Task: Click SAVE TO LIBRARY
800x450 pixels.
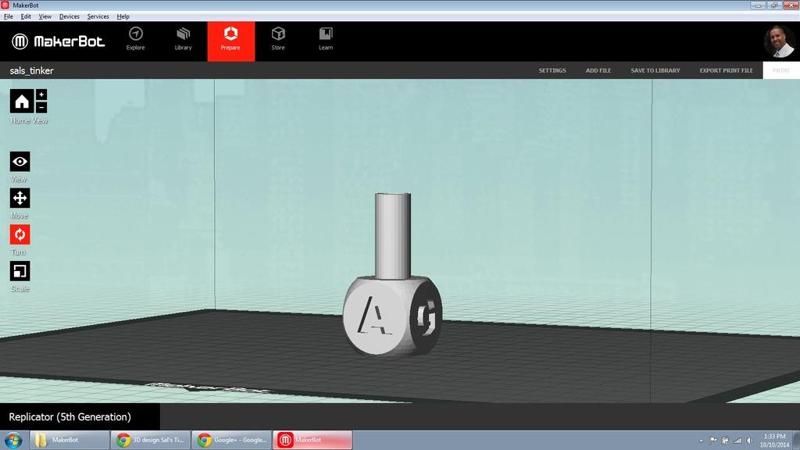Action: coord(655,70)
